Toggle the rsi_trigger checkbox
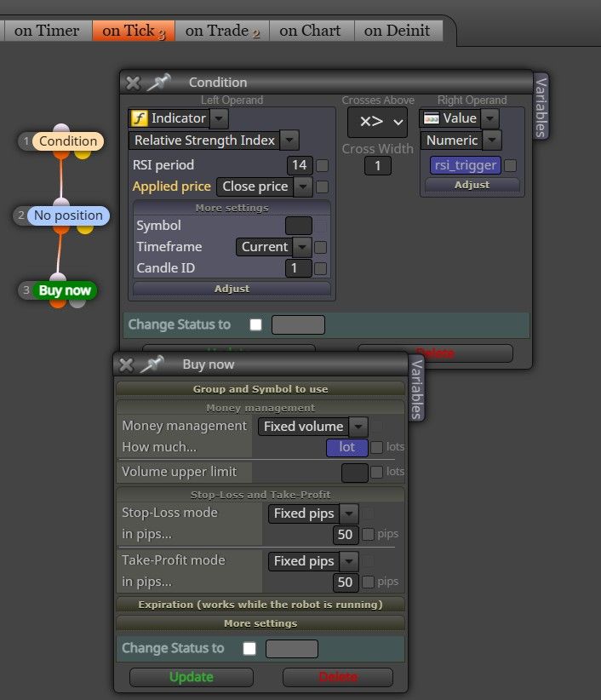601x700 pixels. click(511, 165)
